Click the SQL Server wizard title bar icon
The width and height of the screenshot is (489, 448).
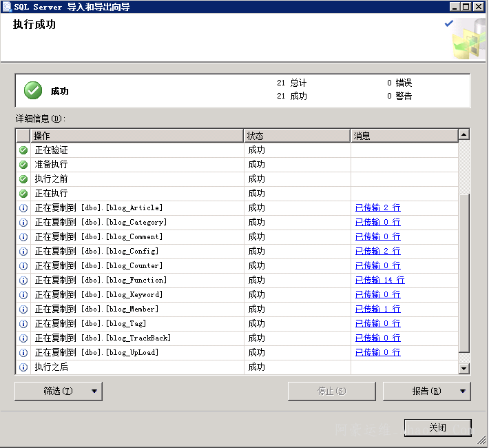click(7, 7)
